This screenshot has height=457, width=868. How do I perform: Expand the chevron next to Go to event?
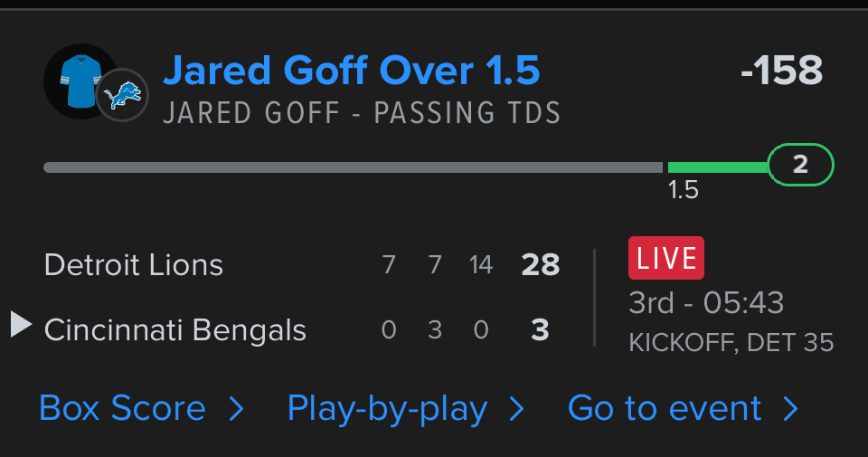pyautogui.click(x=791, y=410)
